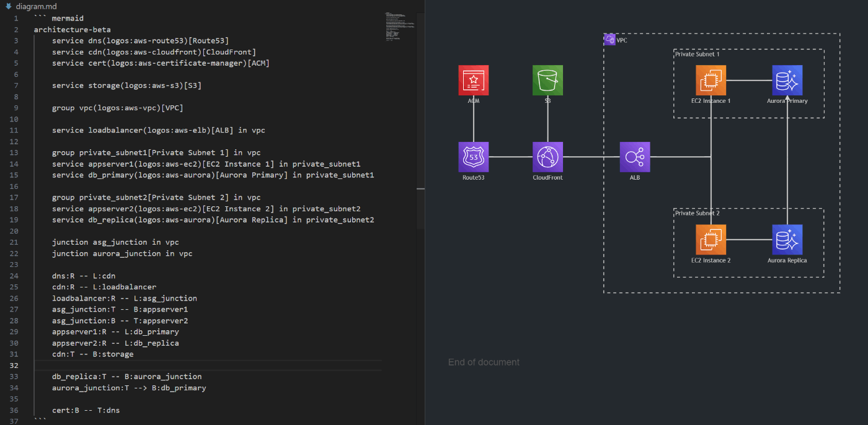Click the ACM icon in the diagram
Image resolution: width=868 pixels, height=425 pixels.
click(x=474, y=80)
